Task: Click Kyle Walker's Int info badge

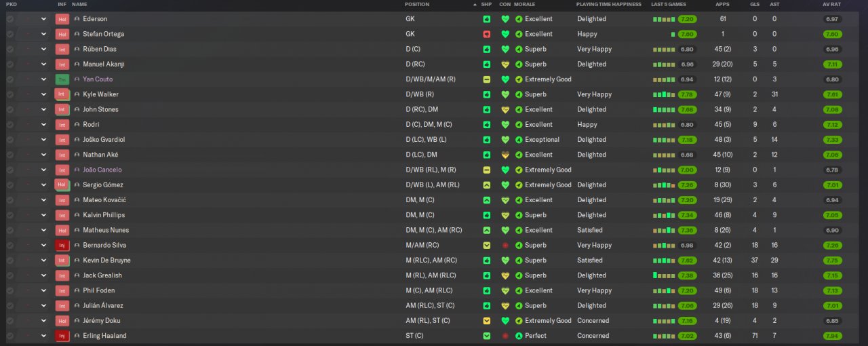Action: [x=62, y=94]
